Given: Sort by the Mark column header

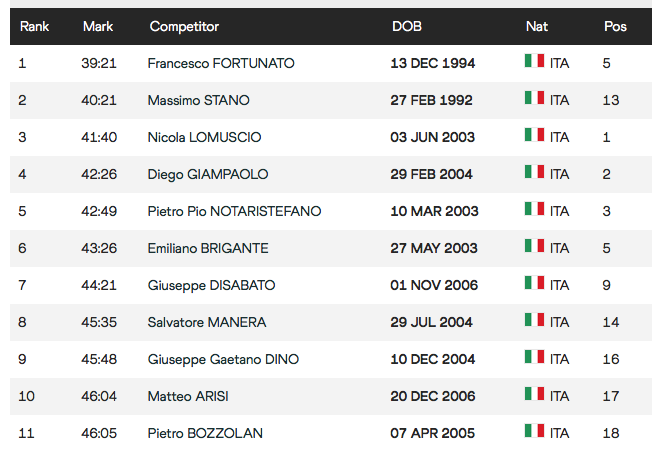Looking at the screenshot, I should pyautogui.click(x=98, y=27).
